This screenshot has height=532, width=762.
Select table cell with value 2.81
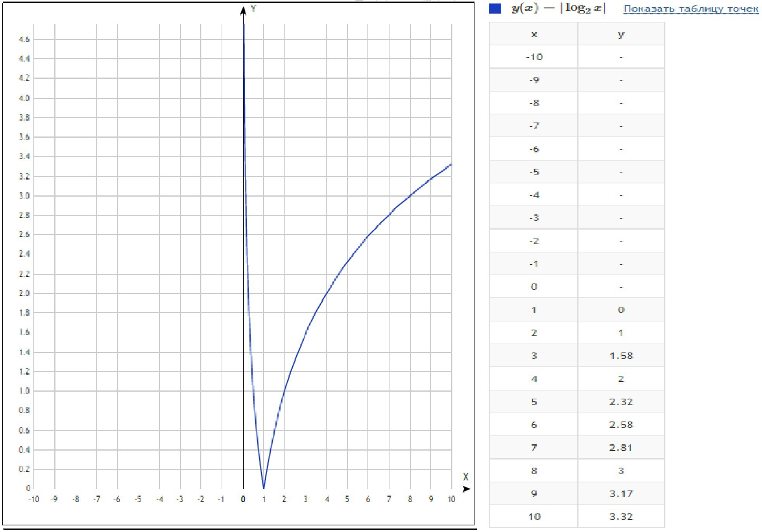pyautogui.click(x=621, y=448)
